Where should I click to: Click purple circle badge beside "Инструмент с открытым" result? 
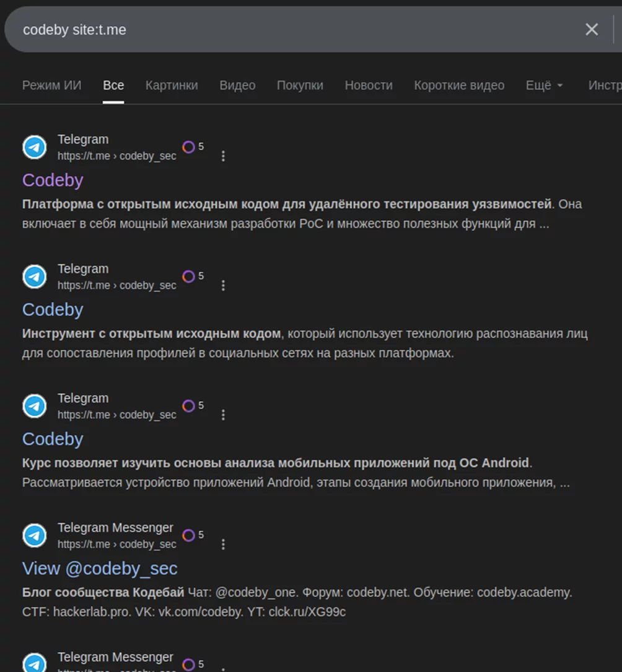point(189,276)
